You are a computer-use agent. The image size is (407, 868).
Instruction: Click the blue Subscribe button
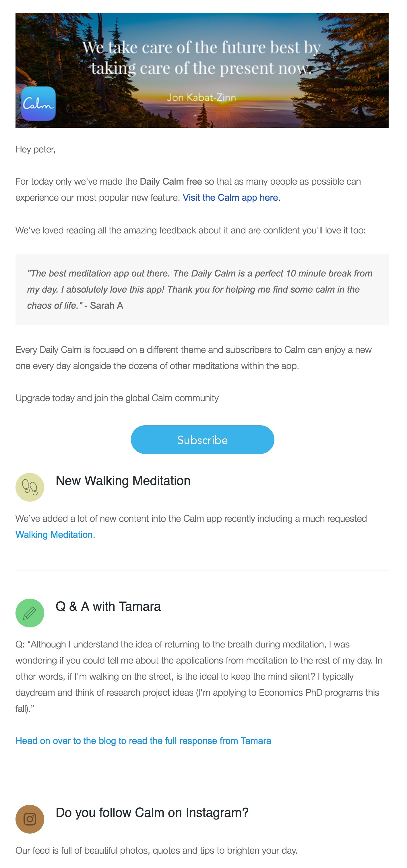(202, 440)
